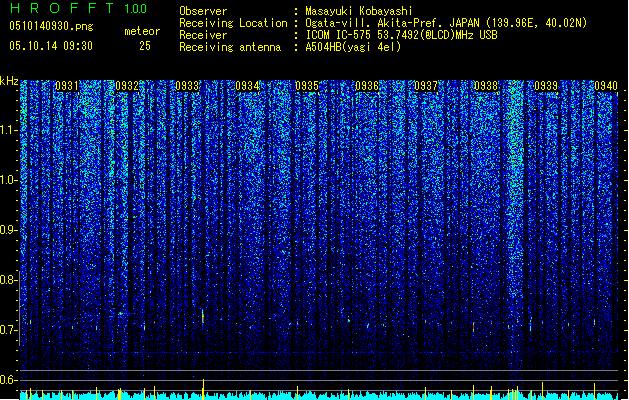Click the 'meteor' label
The height and width of the screenshot is (400, 629).
click(x=142, y=31)
